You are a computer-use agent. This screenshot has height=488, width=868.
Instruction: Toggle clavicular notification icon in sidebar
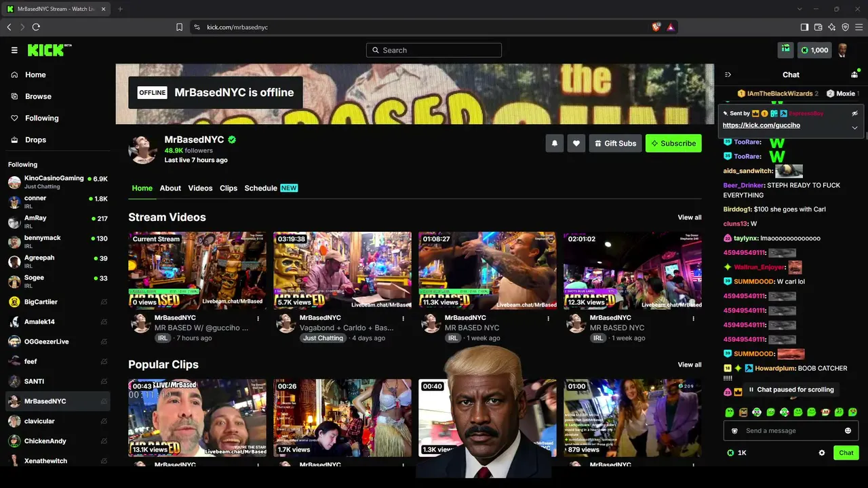click(x=104, y=421)
